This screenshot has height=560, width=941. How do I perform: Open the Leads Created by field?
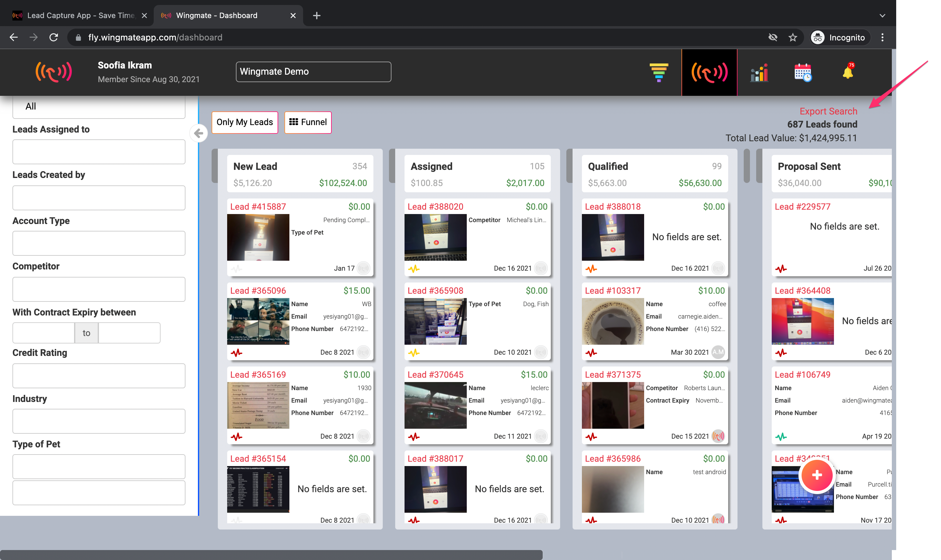click(99, 198)
